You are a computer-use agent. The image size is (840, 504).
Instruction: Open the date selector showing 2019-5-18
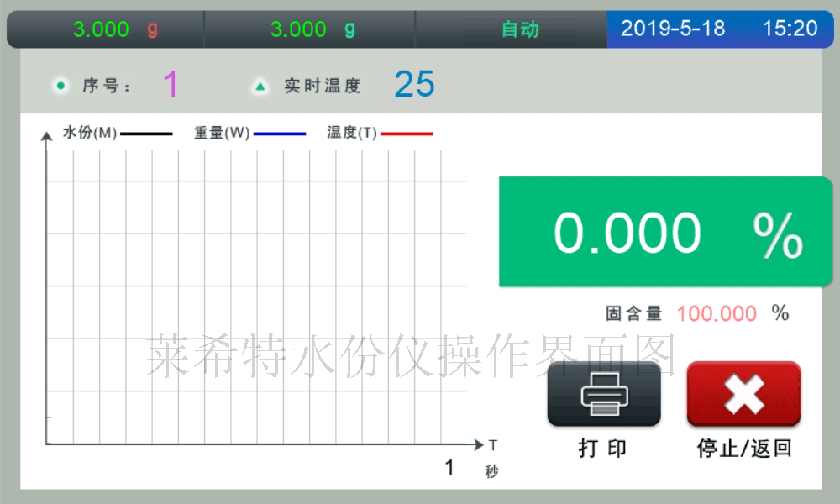point(676,27)
